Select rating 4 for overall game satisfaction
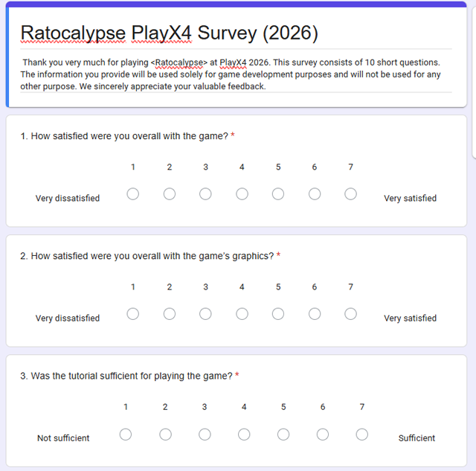The height and width of the screenshot is (471, 476). (x=242, y=193)
